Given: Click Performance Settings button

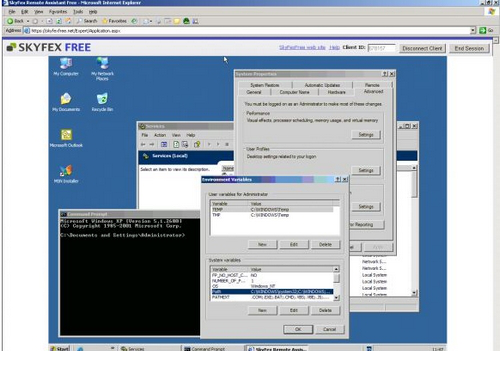Looking at the screenshot, I should (x=366, y=135).
